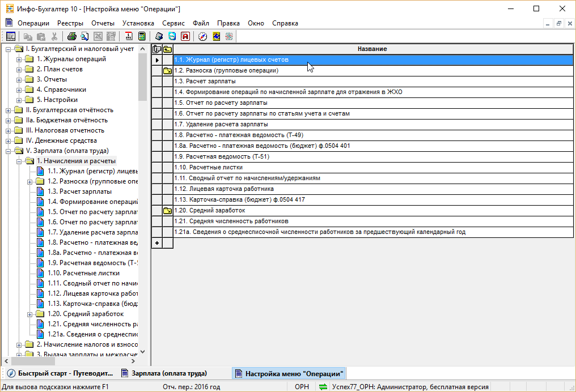Screen dimensions: 576x392
Task: Click the current row arrow indicator
Action: pyautogui.click(x=157, y=60)
